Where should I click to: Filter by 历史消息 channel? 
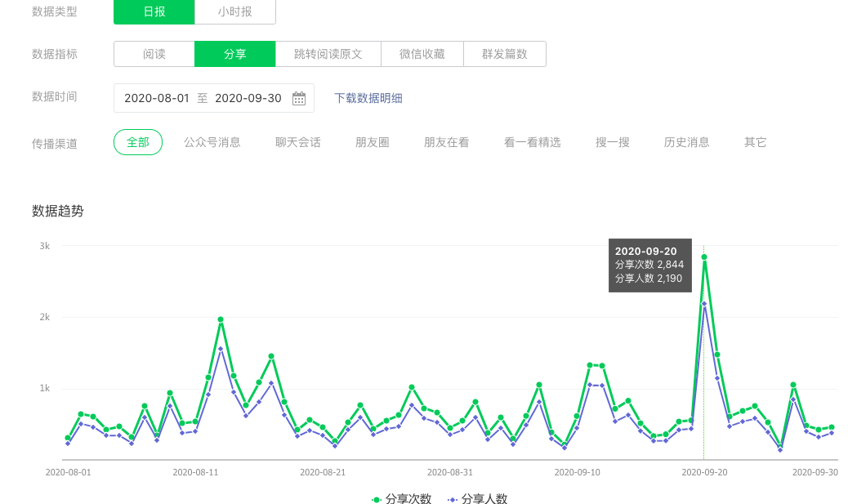click(686, 142)
